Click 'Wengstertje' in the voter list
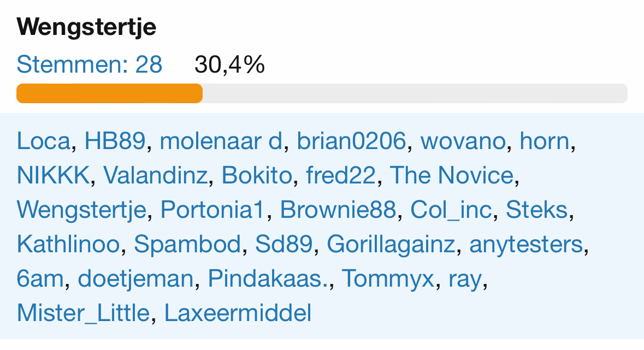 point(81,210)
